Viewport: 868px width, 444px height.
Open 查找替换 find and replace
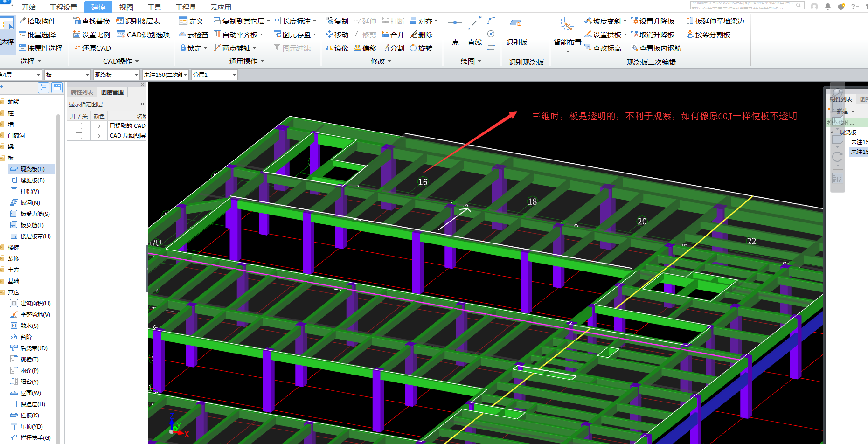tap(91, 21)
